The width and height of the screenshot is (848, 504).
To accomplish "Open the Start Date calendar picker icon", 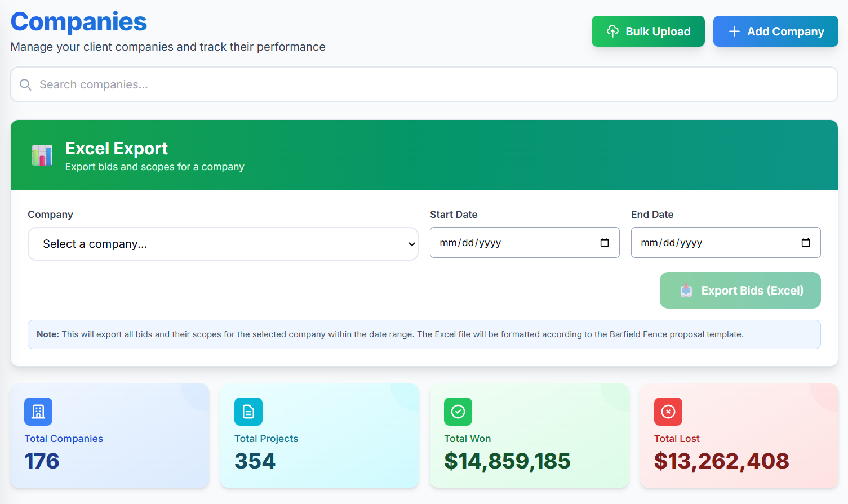I will click(x=605, y=243).
